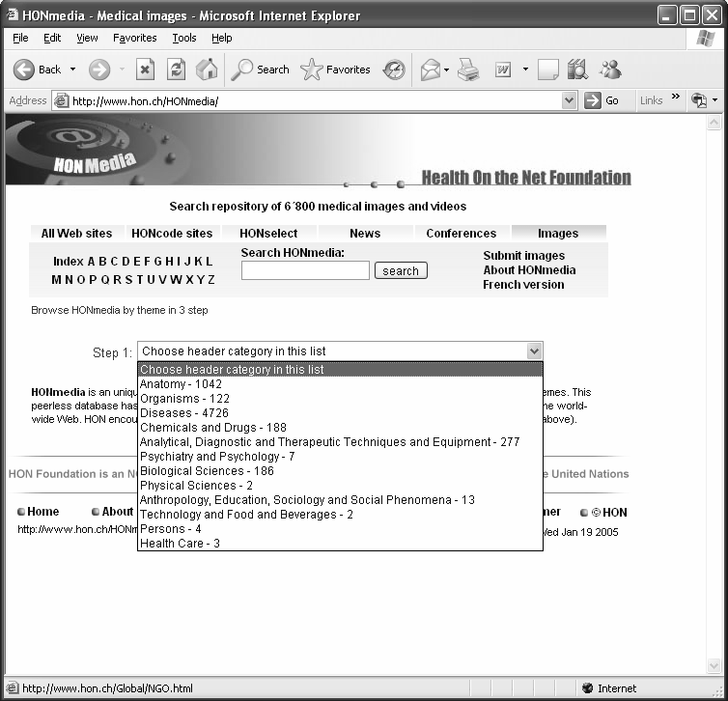Click the Research books icon

coord(577,70)
